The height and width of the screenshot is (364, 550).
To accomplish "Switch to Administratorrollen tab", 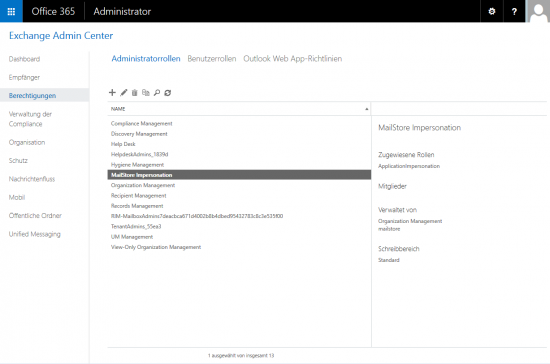I will pos(146,59).
